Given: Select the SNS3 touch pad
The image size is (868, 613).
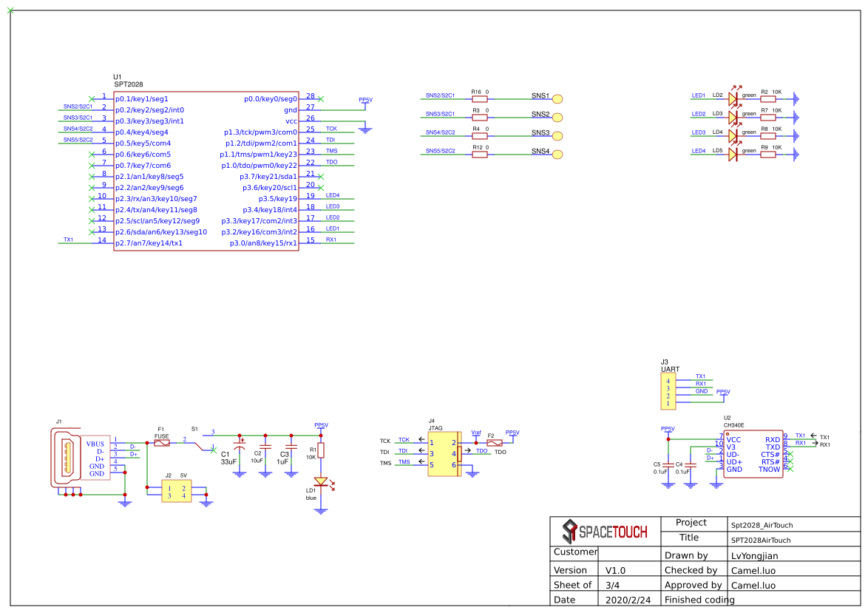Looking at the screenshot, I should coord(557,135).
